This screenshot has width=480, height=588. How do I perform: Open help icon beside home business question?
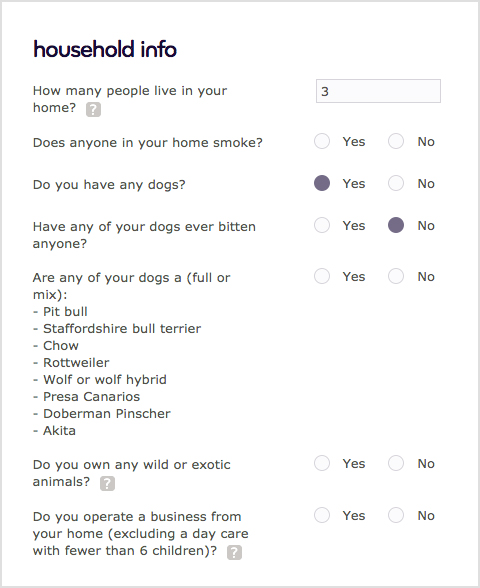click(x=234, y=552)
